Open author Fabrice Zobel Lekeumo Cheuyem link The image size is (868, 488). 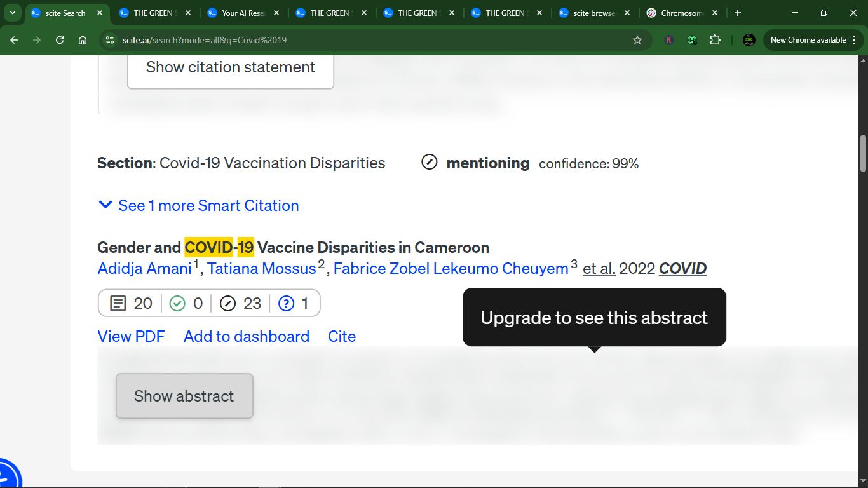coord(451,269)
